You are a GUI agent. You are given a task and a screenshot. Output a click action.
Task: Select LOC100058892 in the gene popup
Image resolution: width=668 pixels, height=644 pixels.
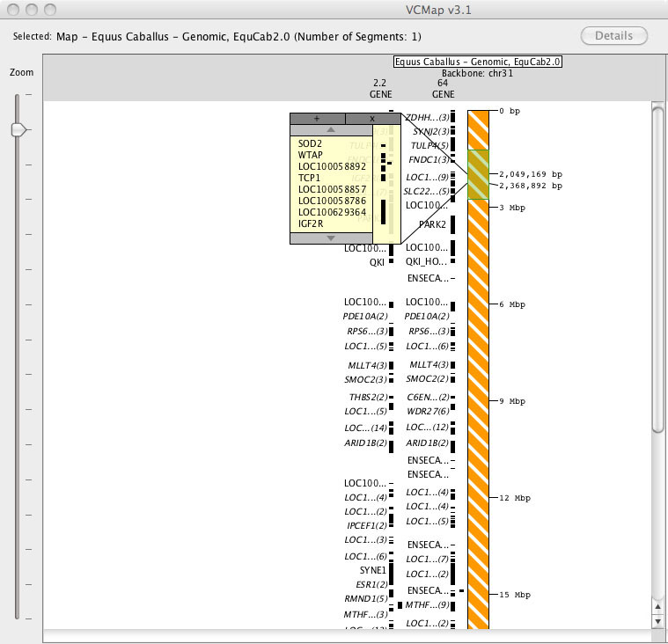pos(332,166)
